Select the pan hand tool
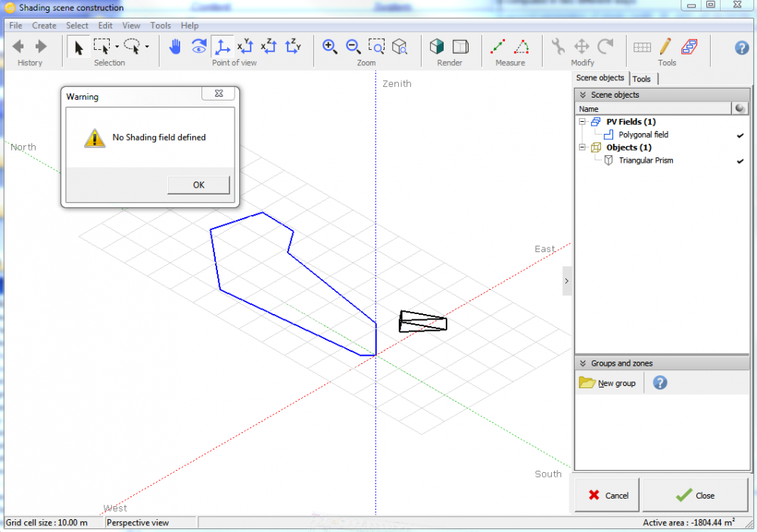This screenshot has height=532, width=757. click(x=175, y=47)
